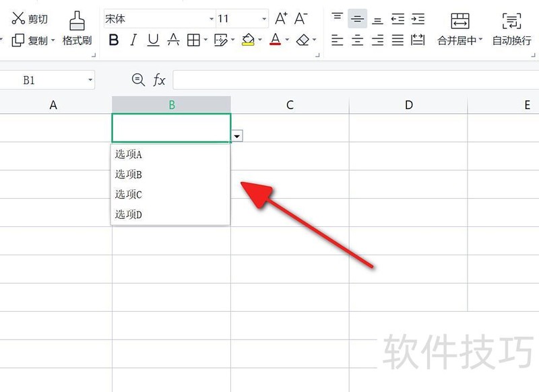Screen dimensions: 539x392
Task: Decrease the font size with A- icon
Action: (x=301, y=18)
